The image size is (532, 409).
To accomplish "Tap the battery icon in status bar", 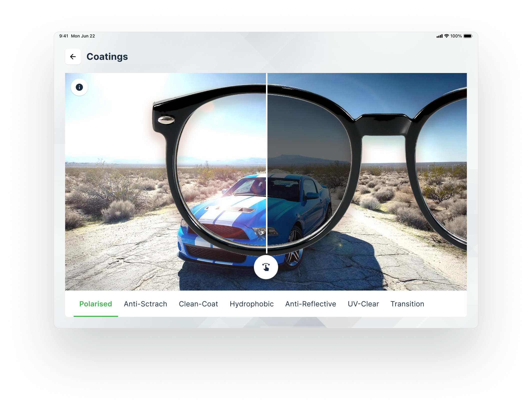I will (x=468, y=36).
